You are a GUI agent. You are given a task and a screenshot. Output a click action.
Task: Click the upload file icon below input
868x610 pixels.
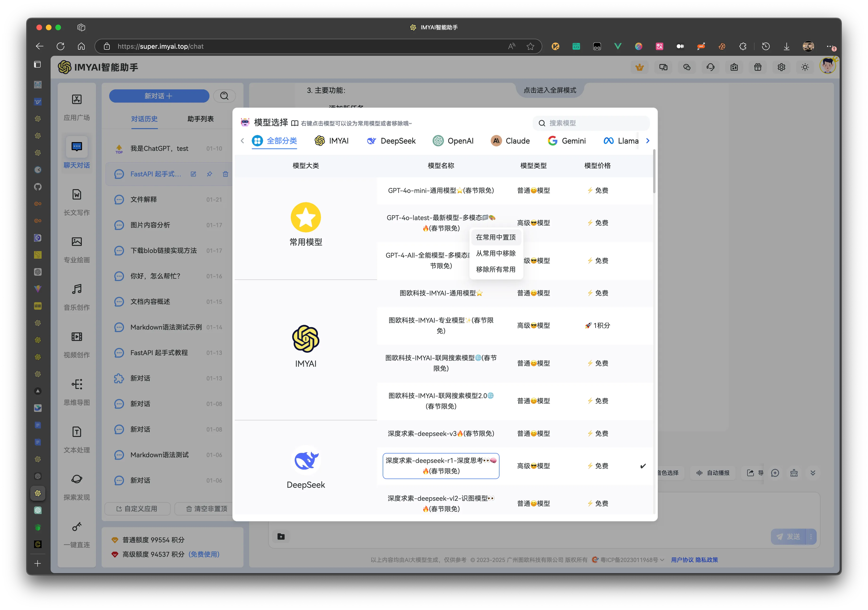281,536
